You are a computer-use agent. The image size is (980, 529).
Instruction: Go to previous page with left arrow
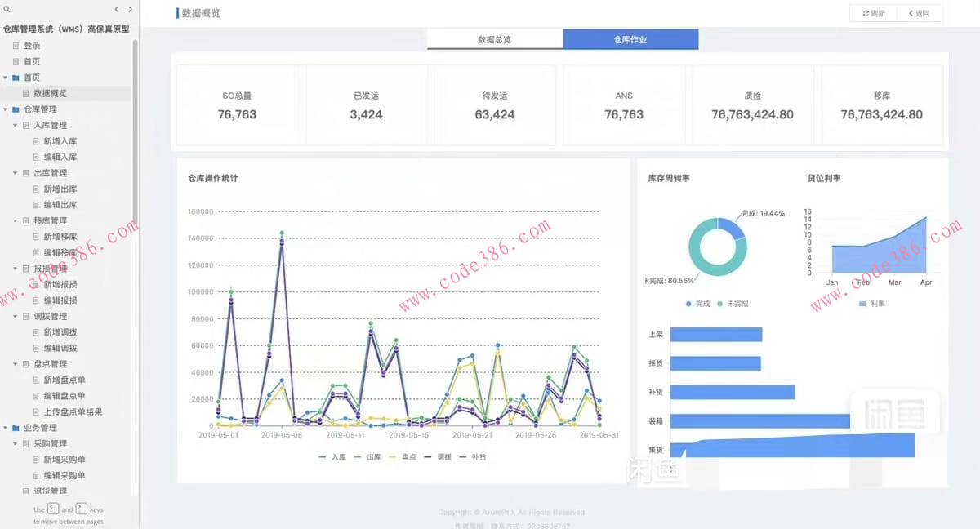click(117, 10)
